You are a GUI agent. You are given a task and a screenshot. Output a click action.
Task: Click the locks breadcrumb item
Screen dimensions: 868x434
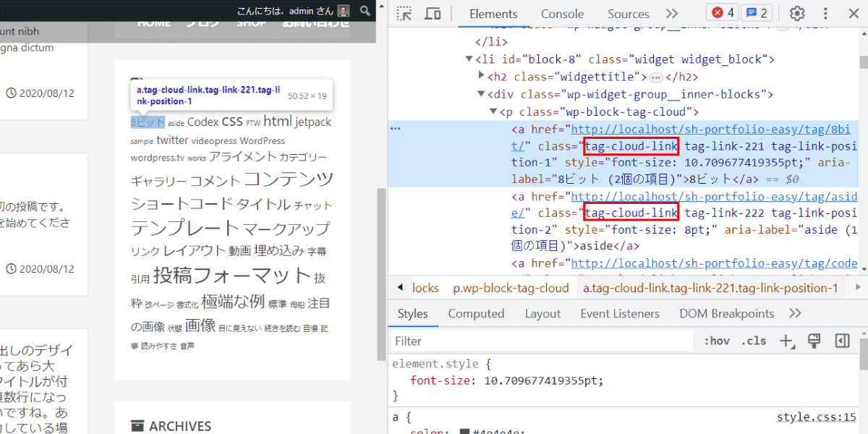tap(425, 288)
